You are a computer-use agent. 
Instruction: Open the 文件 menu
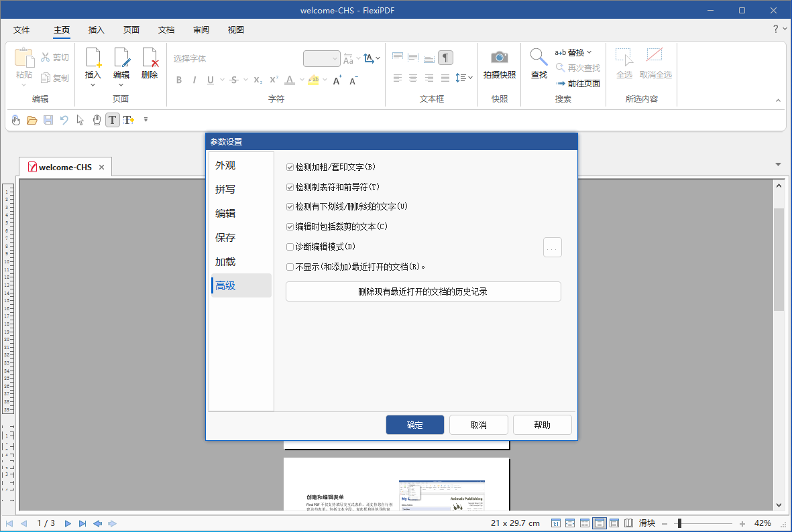click(21, 29)
